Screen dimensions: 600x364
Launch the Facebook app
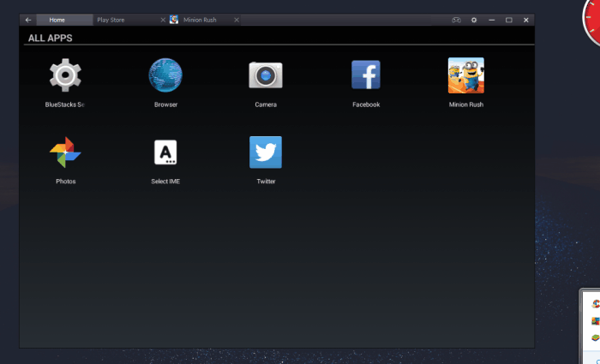366,75
